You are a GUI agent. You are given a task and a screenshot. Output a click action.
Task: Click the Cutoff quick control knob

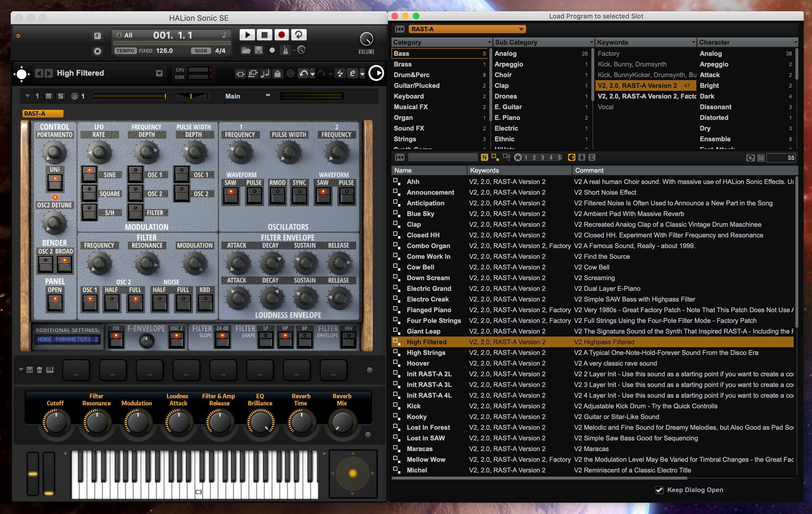[x=56, y=422]
